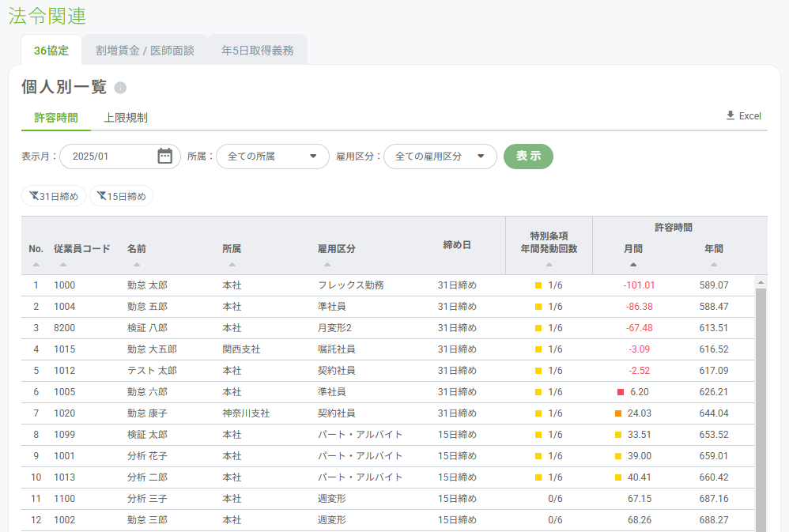Click monthly value -101.01

639,285
